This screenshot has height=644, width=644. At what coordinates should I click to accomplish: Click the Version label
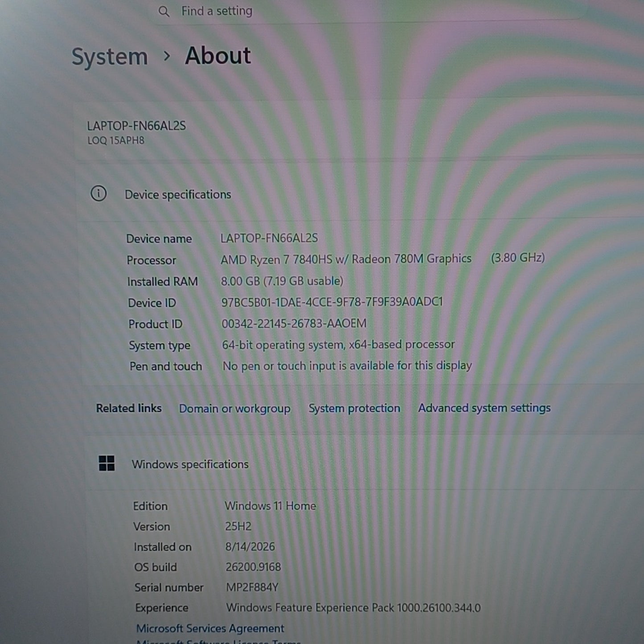(152, 526)
